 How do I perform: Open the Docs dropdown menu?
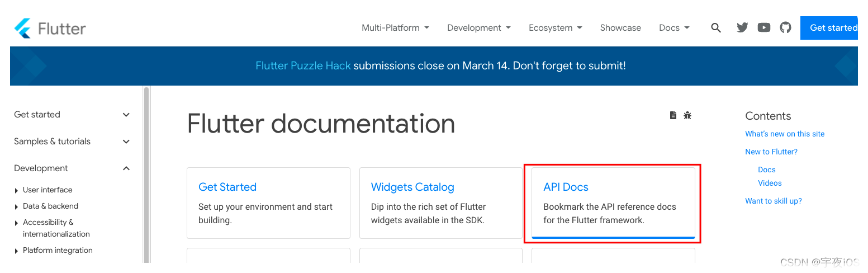[x=674, y=27]
